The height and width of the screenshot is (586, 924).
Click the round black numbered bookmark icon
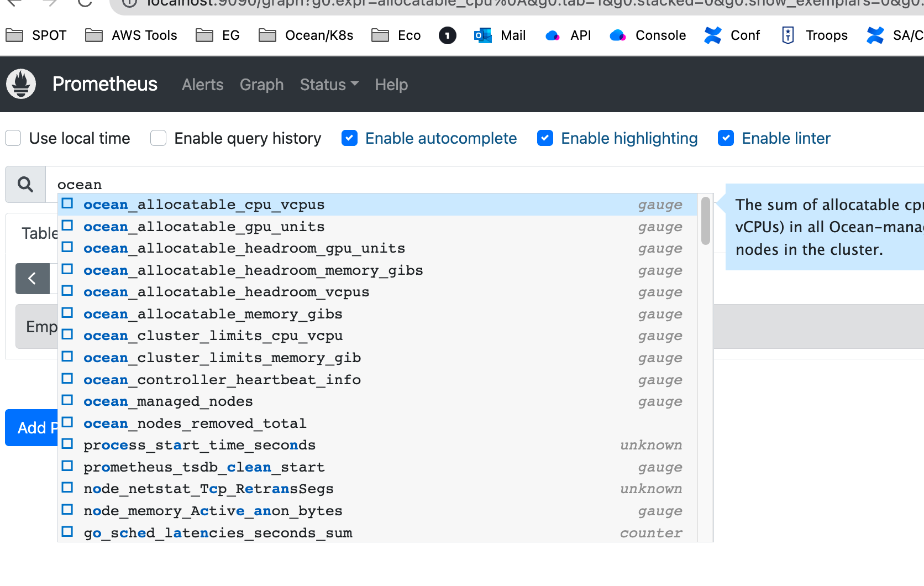click(x=448, y=35)
